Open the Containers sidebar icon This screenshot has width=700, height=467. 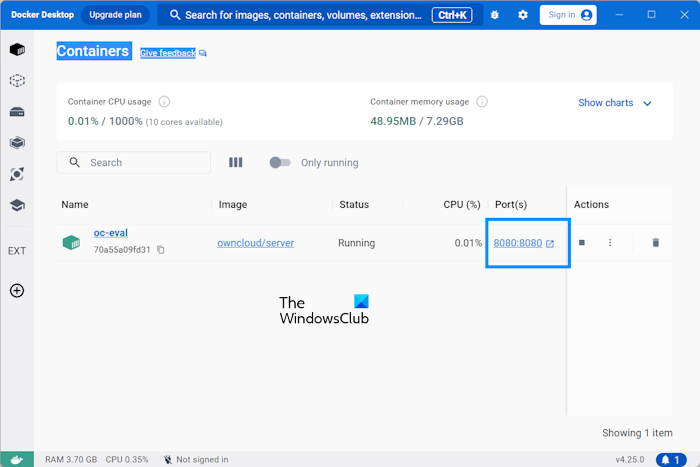click(x=17, y=50)
